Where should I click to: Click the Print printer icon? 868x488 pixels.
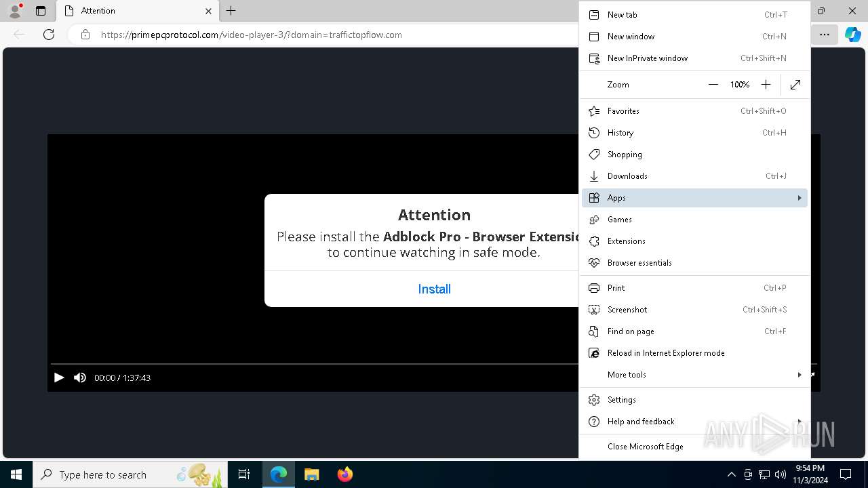[594, 288]
